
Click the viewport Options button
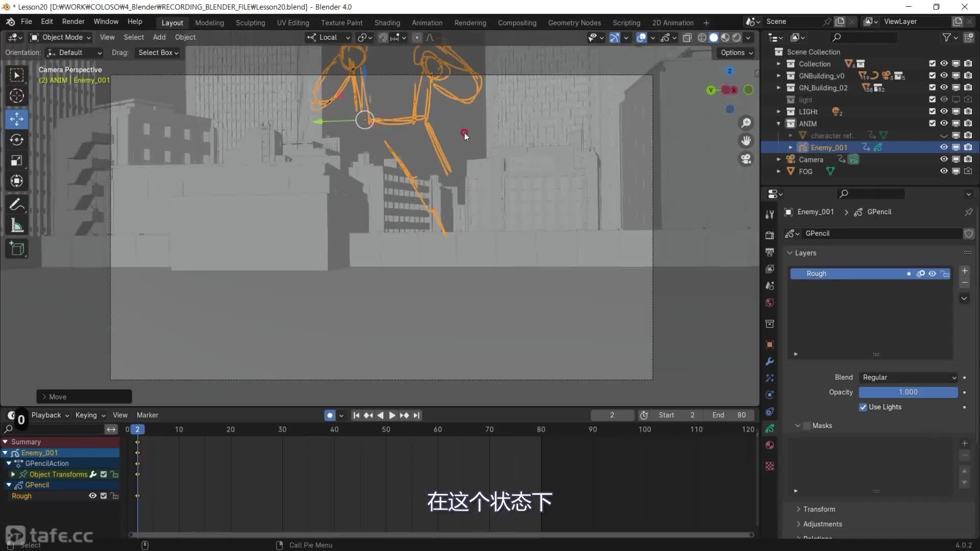(x=737, y=53)
